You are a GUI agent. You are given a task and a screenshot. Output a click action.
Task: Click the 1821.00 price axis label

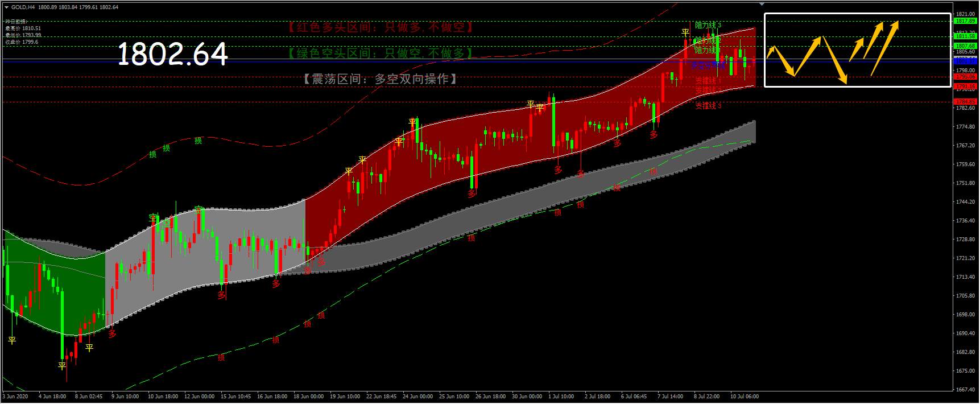966,14
